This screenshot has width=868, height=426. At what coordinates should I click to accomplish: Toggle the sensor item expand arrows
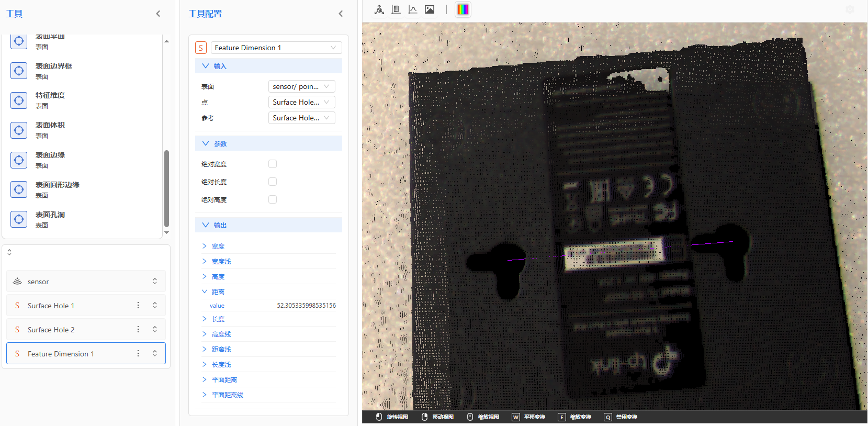155,281
